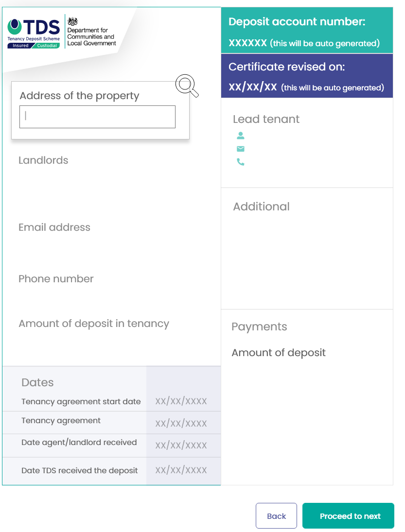Click the Proceed to next button
405x532 pixels.
[x=348, y=516]
